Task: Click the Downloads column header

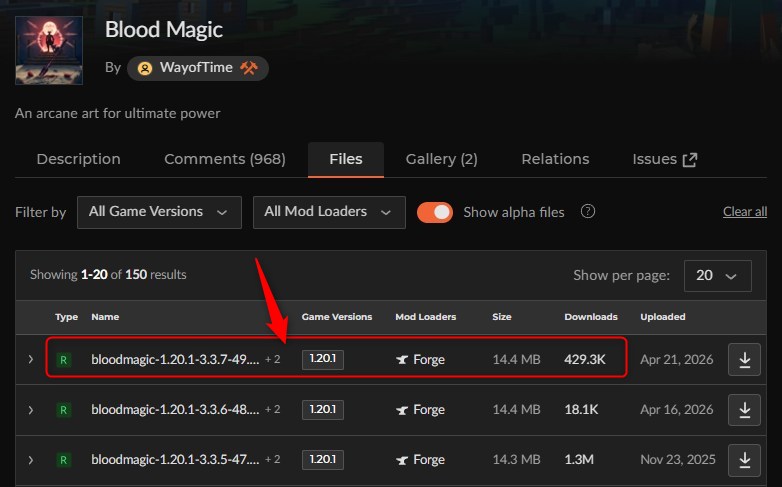Action: coord(591,317)
